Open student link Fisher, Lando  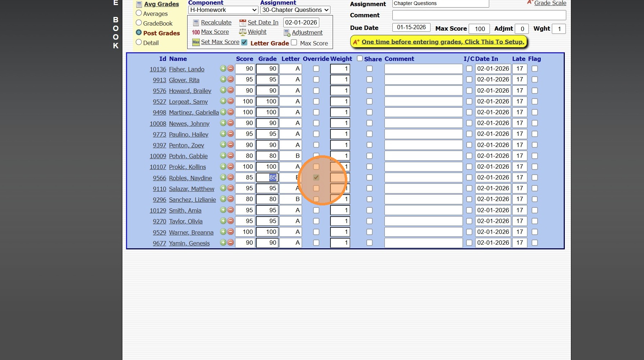click(x=186, y=69)
